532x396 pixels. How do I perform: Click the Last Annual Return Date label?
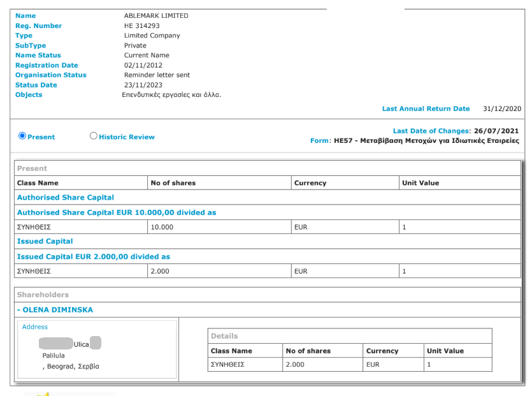coord(426,108)
